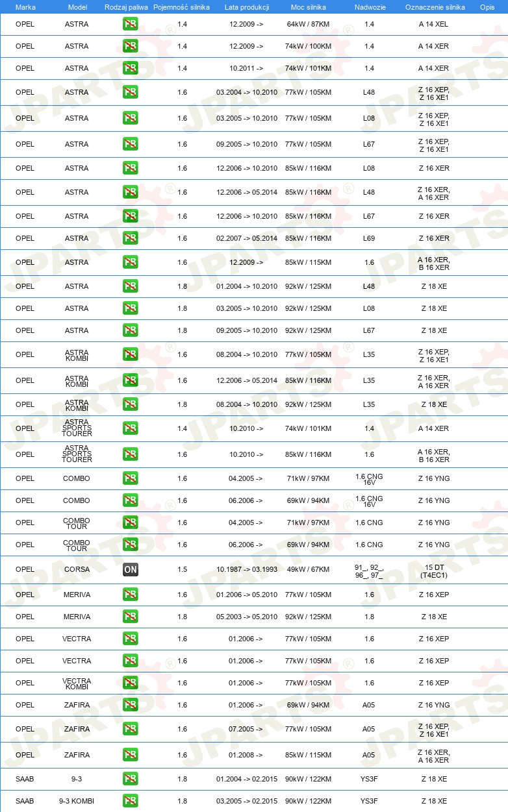Click the PB fuel icon in the ASTRA 1.8 L48 row
This screenshot has height=812, width=508.
click(x=131, y=286)
